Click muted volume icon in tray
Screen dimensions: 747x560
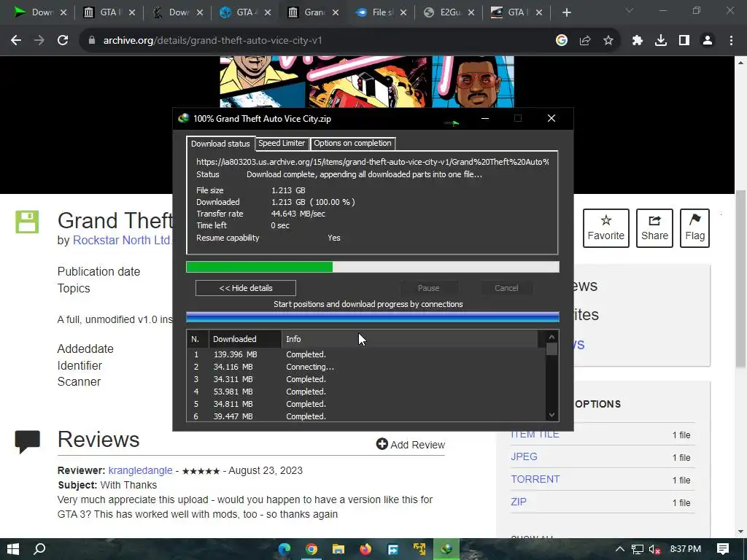(654, 549)
